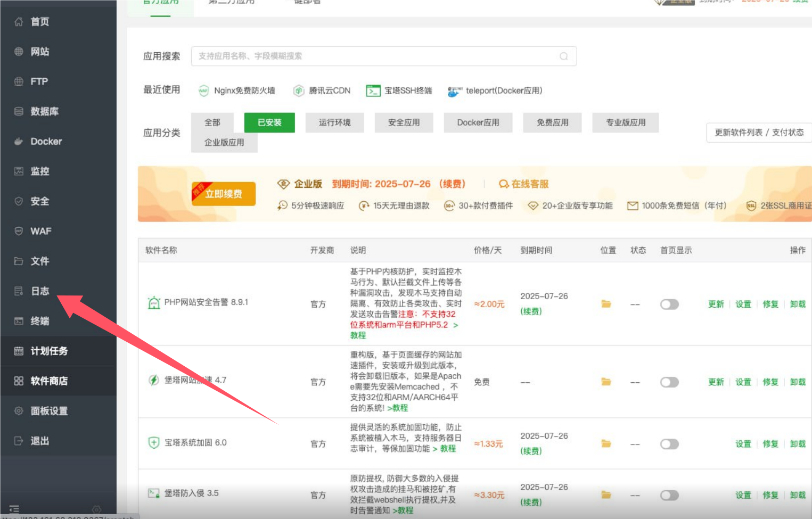Open folder location of 宝塔系统加固

tap(606, 443)
